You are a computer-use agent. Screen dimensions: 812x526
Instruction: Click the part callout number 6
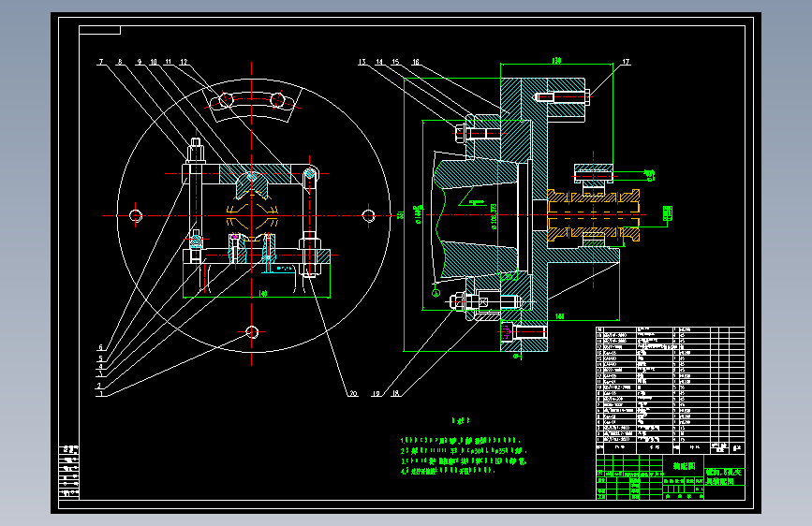point(101,347)
